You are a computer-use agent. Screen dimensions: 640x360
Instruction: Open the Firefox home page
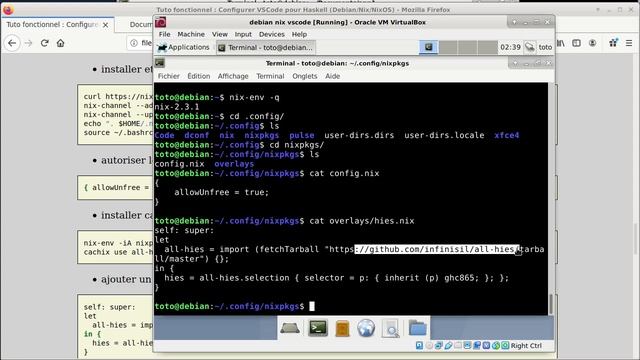coord(60,43)
